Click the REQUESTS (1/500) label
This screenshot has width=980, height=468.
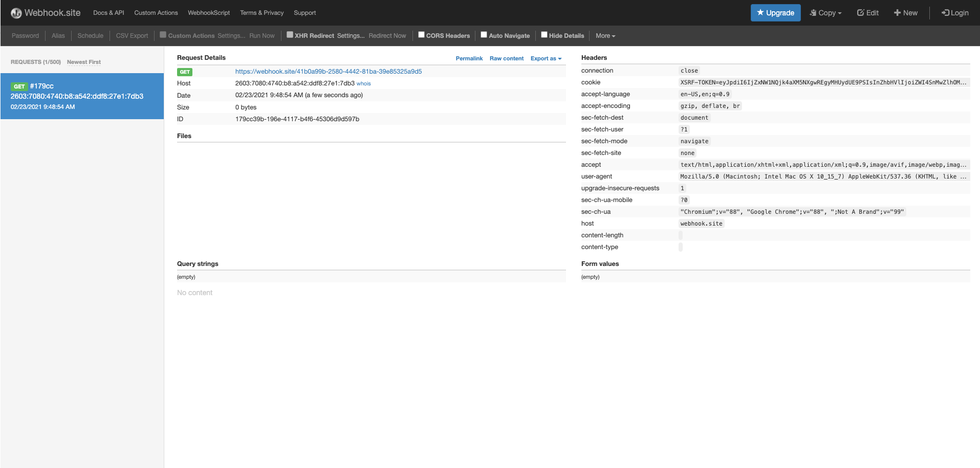point(36,62)
